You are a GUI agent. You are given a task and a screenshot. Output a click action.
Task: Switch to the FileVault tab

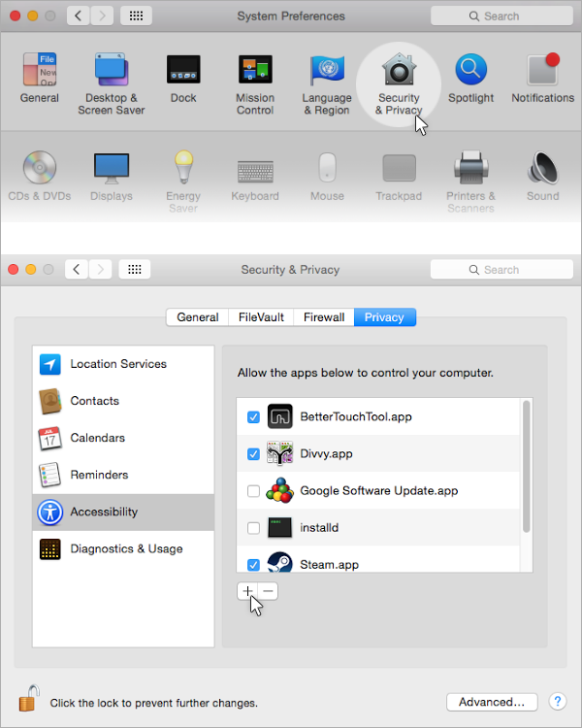(261, 317)
